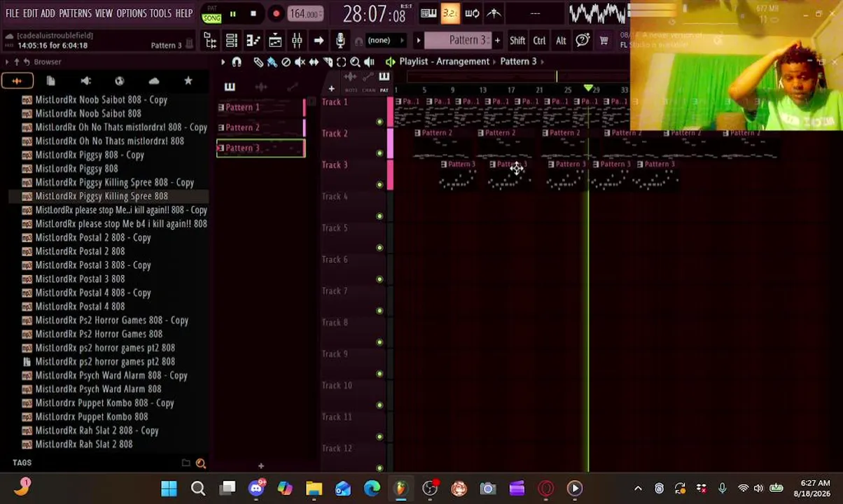The width and height of the screenshot is (843, 504).
Task: Stop playback with the stop button
Action: (253, 13)
